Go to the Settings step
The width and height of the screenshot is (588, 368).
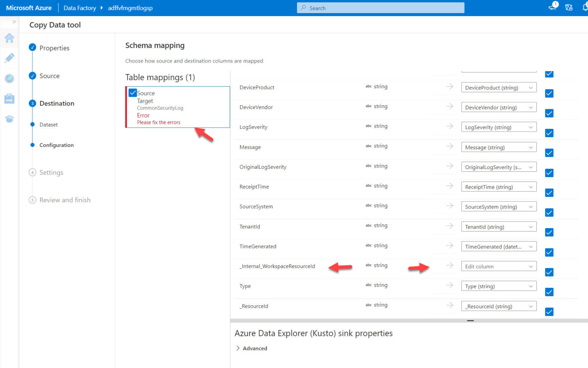51,172
